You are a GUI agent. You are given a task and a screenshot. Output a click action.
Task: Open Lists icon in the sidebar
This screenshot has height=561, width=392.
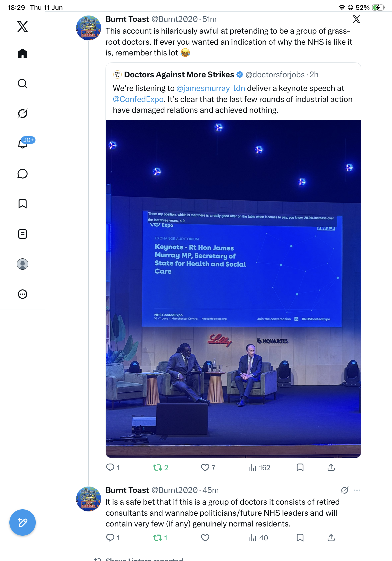[23, 234]
